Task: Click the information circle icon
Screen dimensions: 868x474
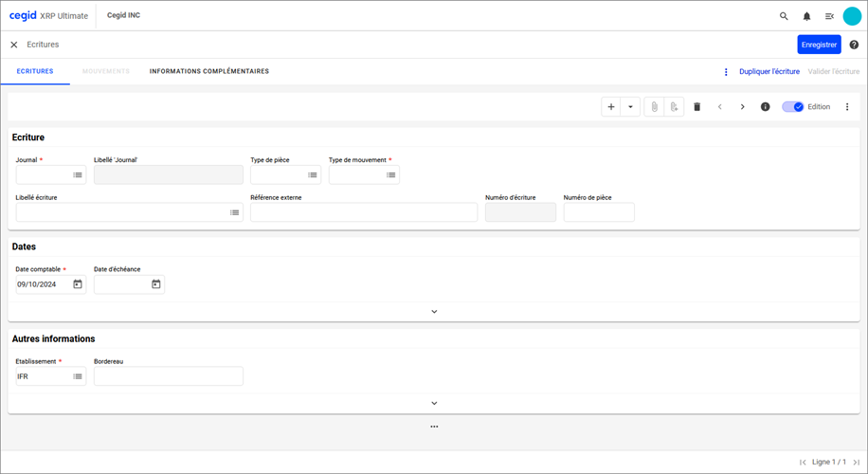Action: [766, 107]
